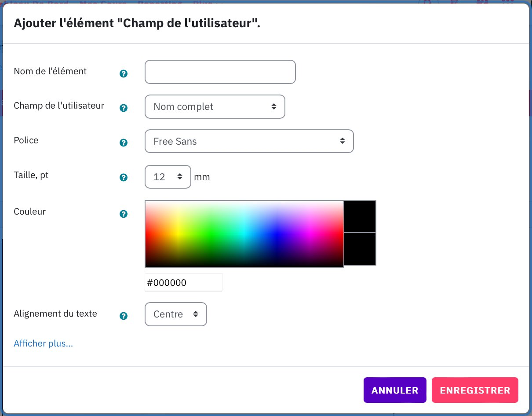Select the upper black color swatch
This screenshot has width=532, height=416.
click(360, 216)
